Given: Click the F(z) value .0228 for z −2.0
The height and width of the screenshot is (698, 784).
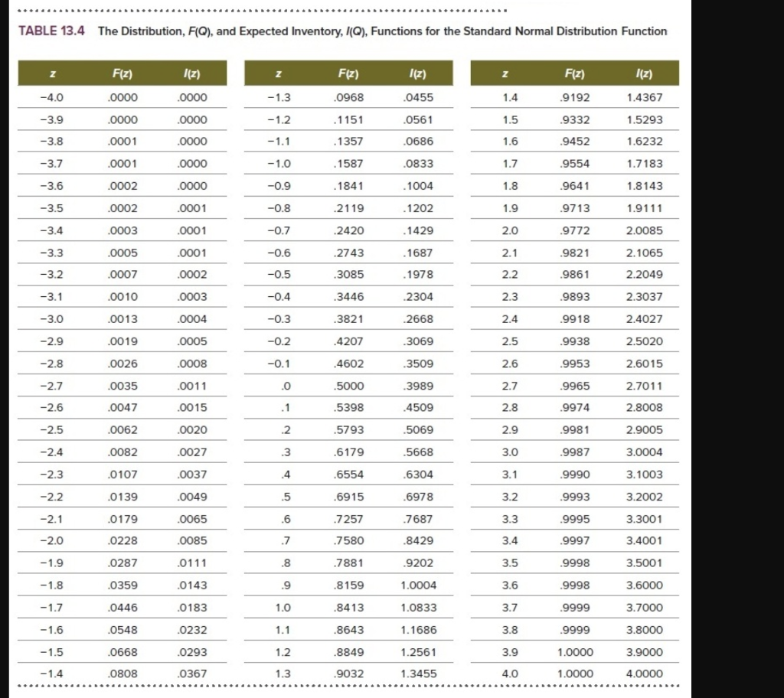Looking at the screenshot, I should coord(122,540).
